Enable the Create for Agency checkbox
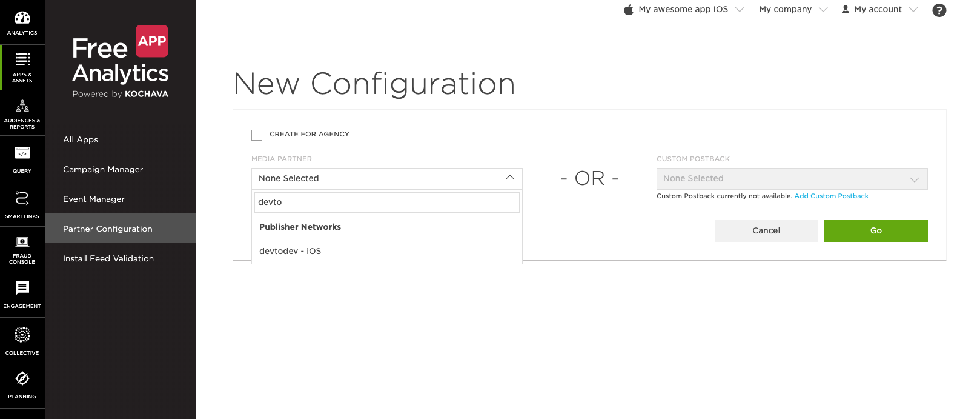980x419 pixels. point(257,135)
